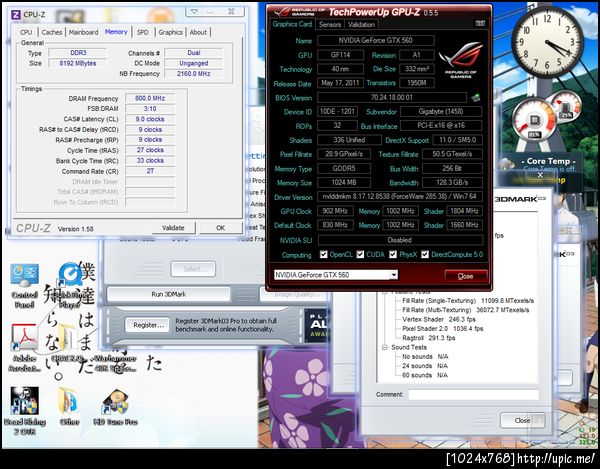This screenshot has height=469, width=600.
Task: Open the Control Panel desktop icon
Action: click(x=24, y=286)
